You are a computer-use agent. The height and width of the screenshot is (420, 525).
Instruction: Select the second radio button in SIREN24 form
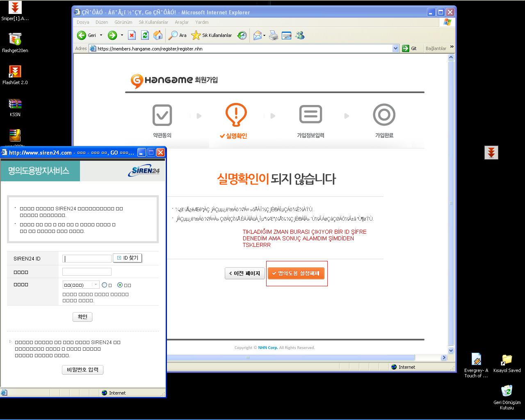tap(120, 285)
